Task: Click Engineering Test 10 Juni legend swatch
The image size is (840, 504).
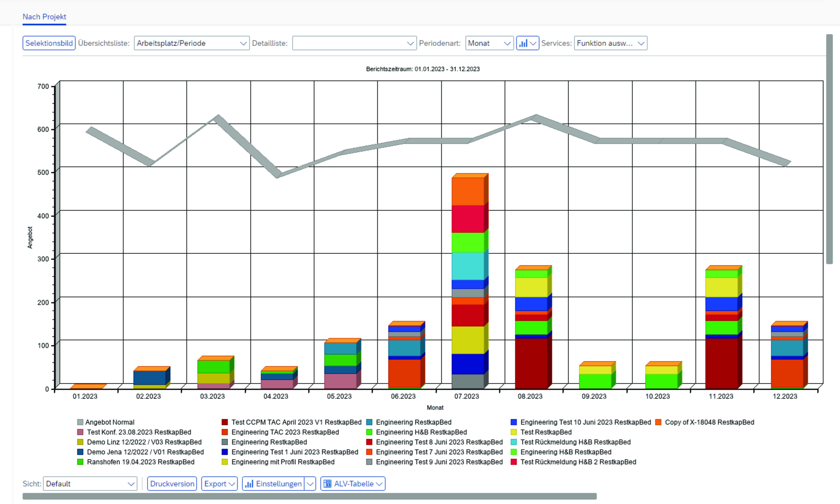Action: pyautogui.click(x=514, y=422)
